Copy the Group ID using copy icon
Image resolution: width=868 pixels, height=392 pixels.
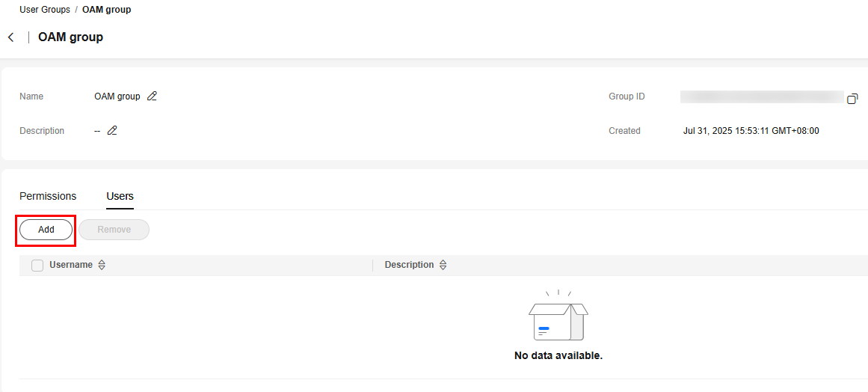pyautogui.click(x=852, y=99)
